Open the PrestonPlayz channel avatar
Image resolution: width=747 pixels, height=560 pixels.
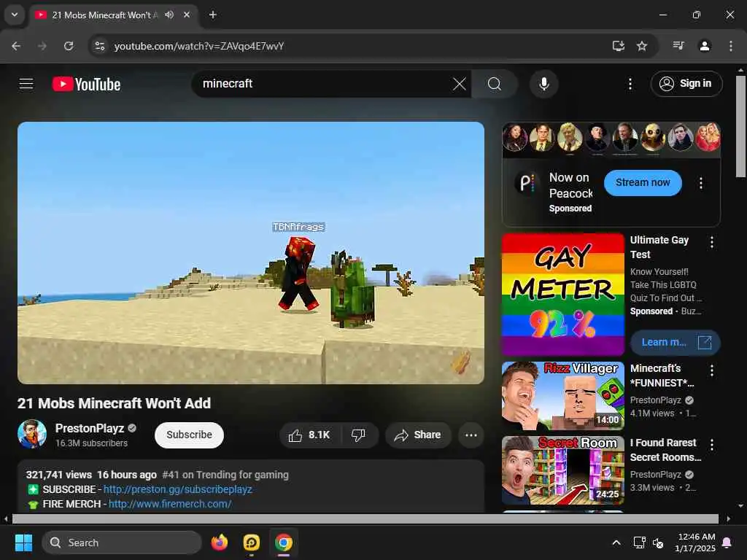click(x=32, y=434)
